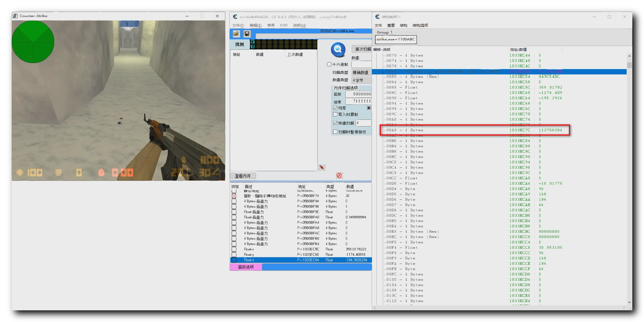Click the 上次数值 column header
The height and width of the screenshot is (322, 644).
pyautogui.click(x=295, y=54)
